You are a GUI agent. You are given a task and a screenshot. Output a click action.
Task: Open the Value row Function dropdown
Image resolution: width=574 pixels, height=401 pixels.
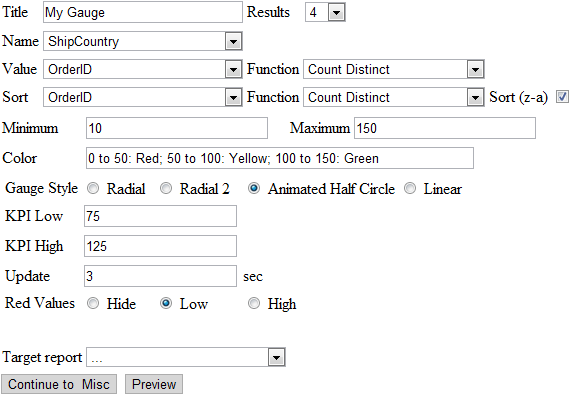tap(394, 69)
